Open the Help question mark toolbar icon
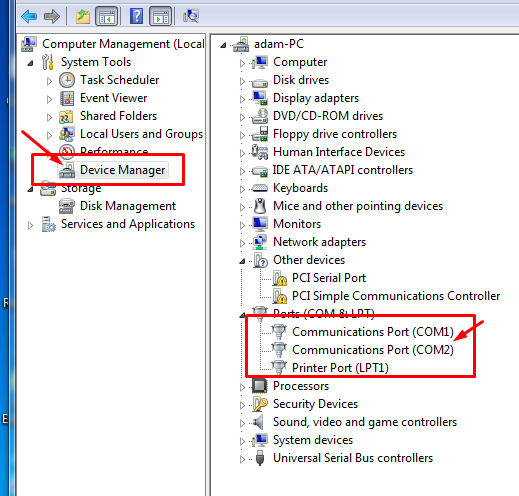Viewport: 519px width, 496px height. pos(136,16)
